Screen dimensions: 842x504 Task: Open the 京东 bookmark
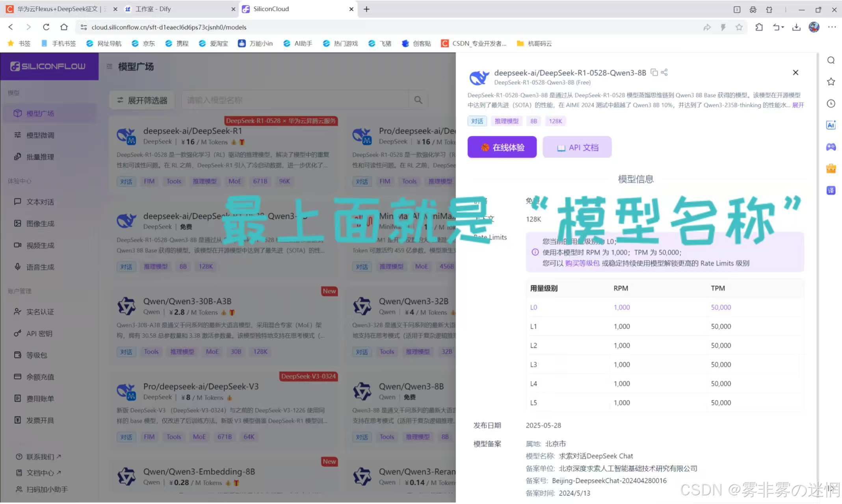(x=143, y=43)
